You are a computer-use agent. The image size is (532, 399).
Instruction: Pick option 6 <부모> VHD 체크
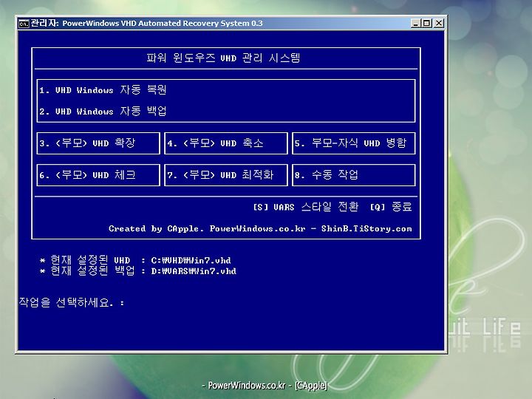(98, 175)
